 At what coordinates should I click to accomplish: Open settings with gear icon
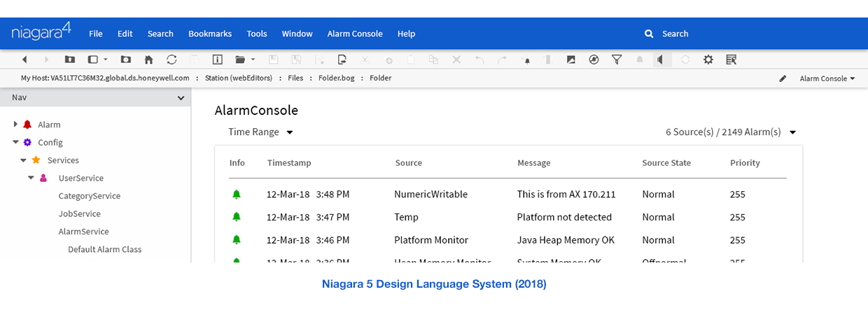click(x=708, y=60)
